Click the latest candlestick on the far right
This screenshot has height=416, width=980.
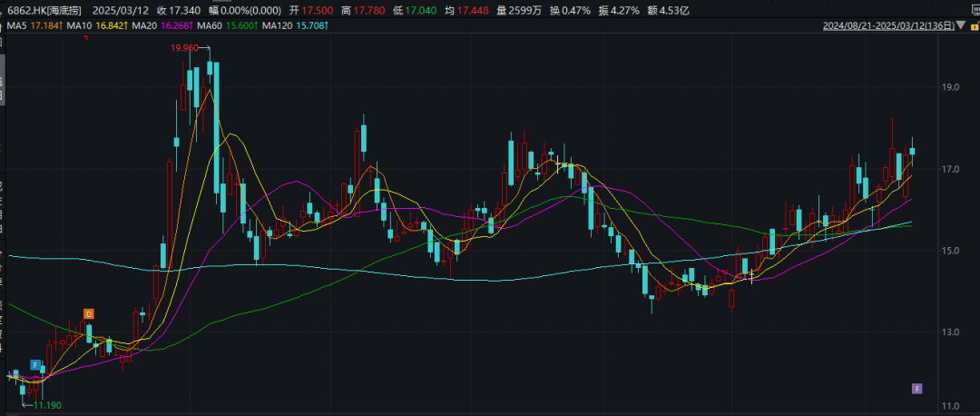point(912,151)
